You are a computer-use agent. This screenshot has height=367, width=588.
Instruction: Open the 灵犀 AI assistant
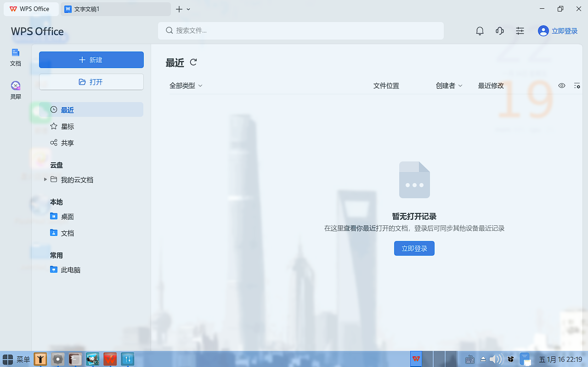pos(16,90)
